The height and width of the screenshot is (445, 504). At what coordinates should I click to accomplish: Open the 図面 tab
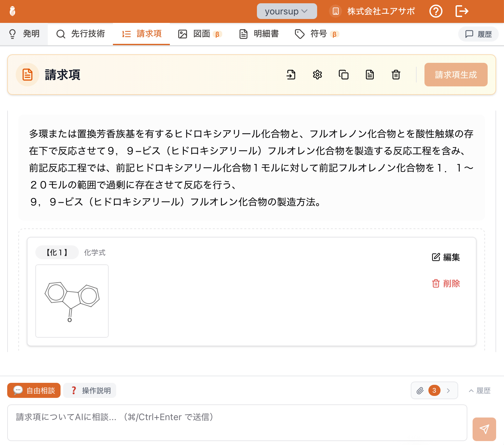200,34
